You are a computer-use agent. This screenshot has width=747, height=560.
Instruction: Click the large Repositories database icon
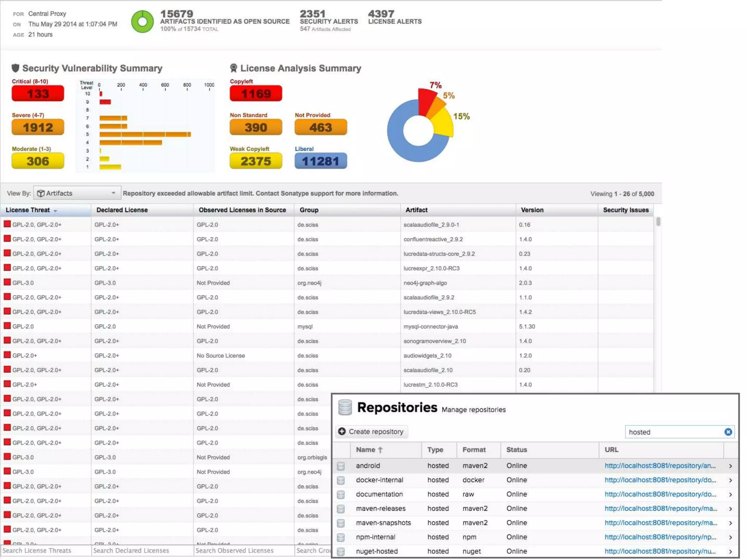(345, 408)
